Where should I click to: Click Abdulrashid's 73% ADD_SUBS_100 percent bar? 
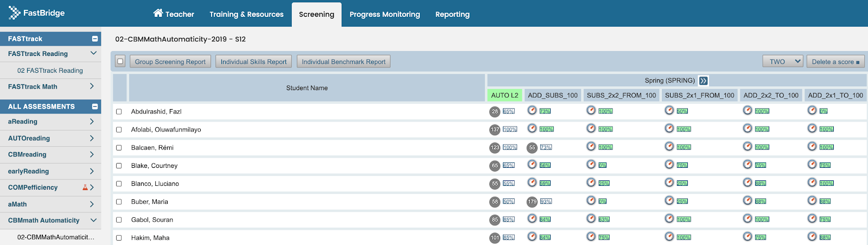coord(545,111)
